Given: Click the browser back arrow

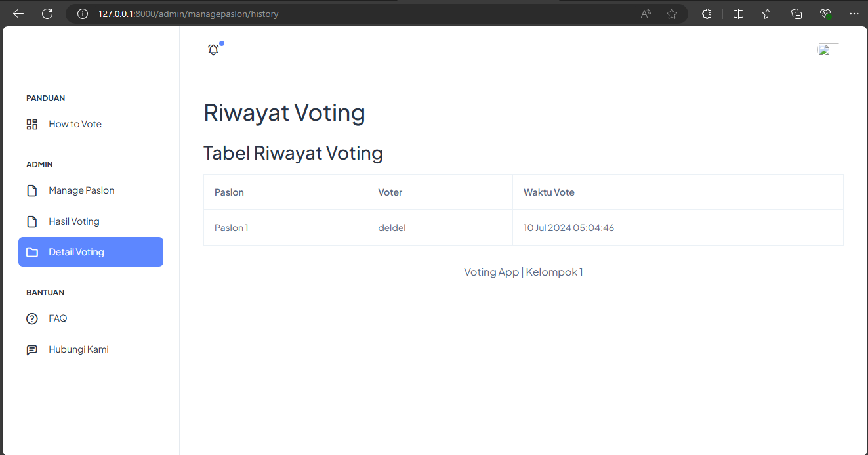Looking at the screenshot, I should 18,14.
